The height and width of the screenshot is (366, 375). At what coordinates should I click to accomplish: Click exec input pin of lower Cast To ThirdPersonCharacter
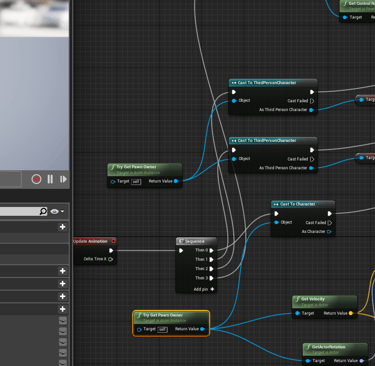pyautogui.click(x=234, y=150)
